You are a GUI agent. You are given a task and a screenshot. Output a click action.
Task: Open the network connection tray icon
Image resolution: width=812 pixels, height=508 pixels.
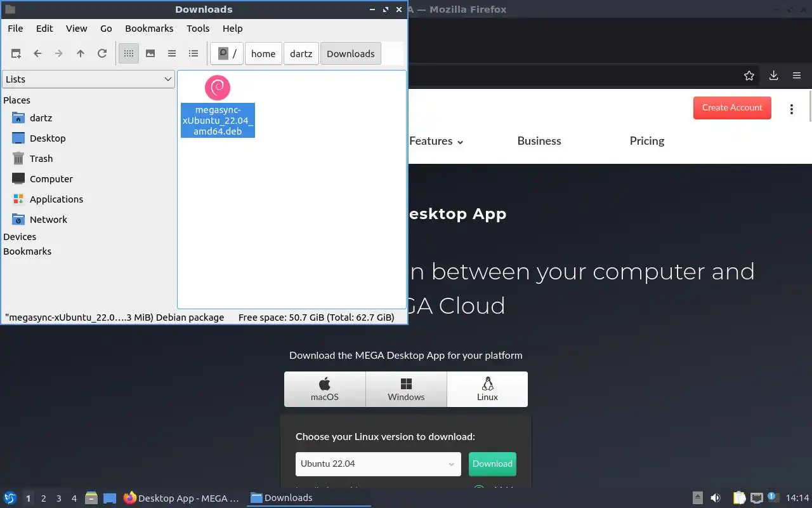pyautogui.click(x=756, y=498)
